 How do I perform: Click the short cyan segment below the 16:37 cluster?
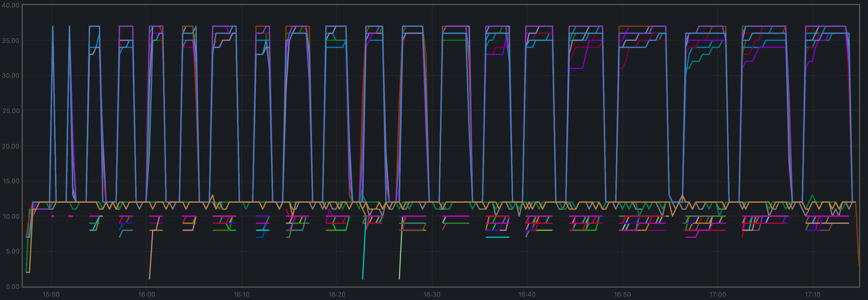pyautogui.click(x=497, y=237)
